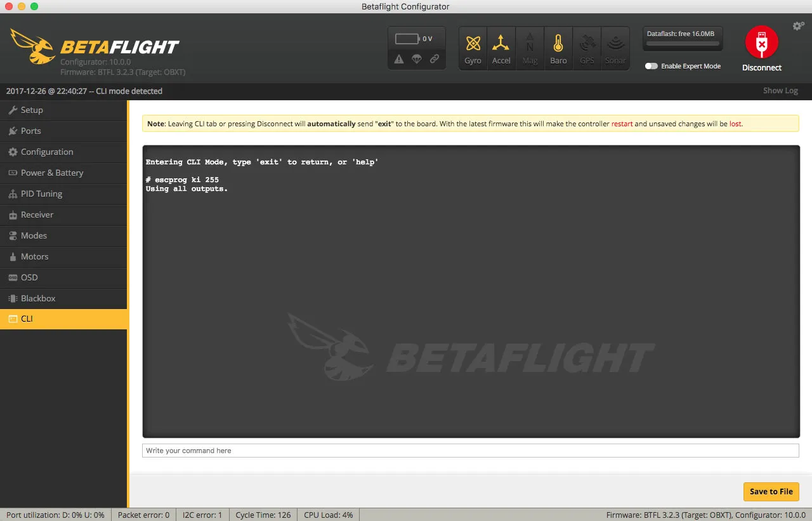This screenshot has width=812, height=521.
Task: Click the Accel sensor icon
Action: pyautogui.click(x=501, y=44)
